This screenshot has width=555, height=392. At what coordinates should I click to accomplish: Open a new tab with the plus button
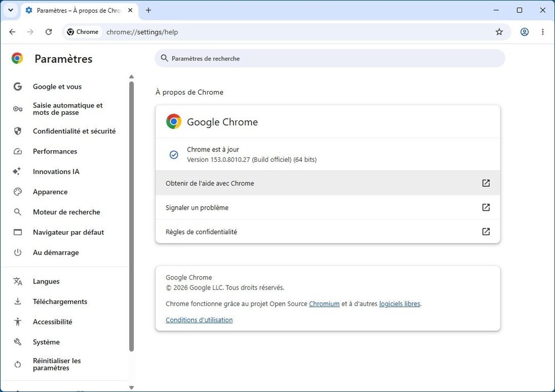point(148,10)
